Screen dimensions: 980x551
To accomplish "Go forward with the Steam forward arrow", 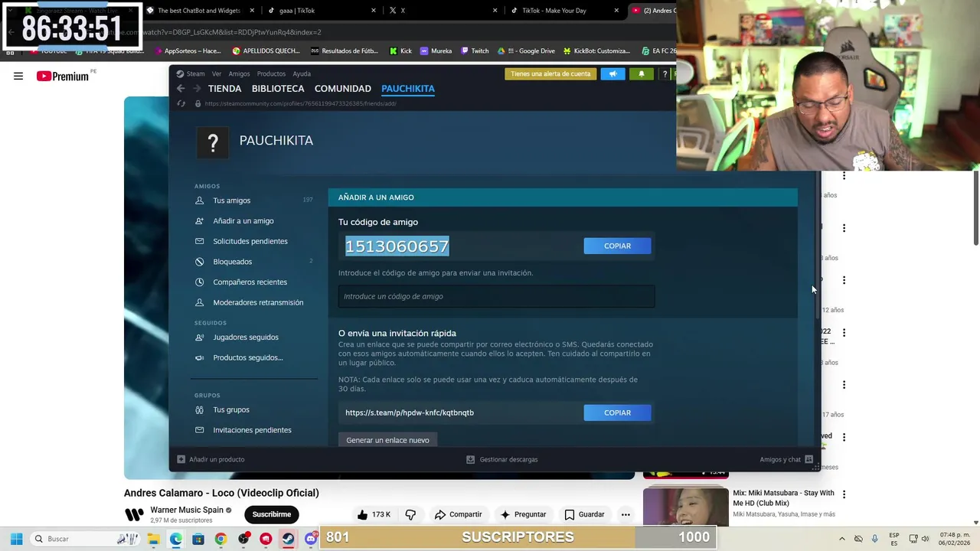I will (197, 89).
